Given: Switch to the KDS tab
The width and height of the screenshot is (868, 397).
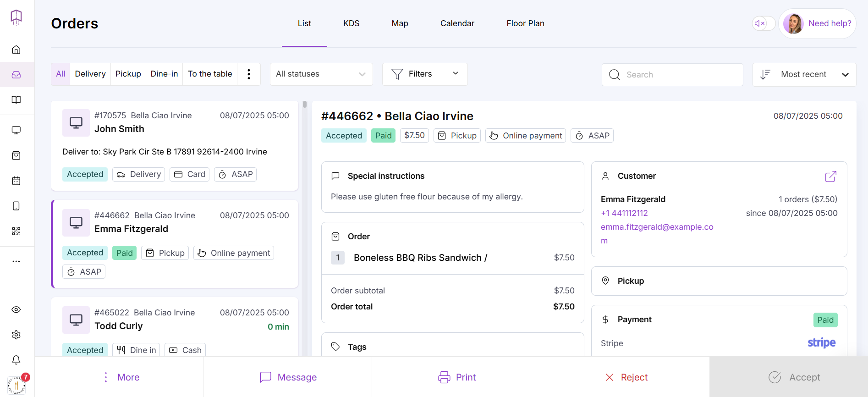Looking at the screenshot, I should (x=352, y=23).
